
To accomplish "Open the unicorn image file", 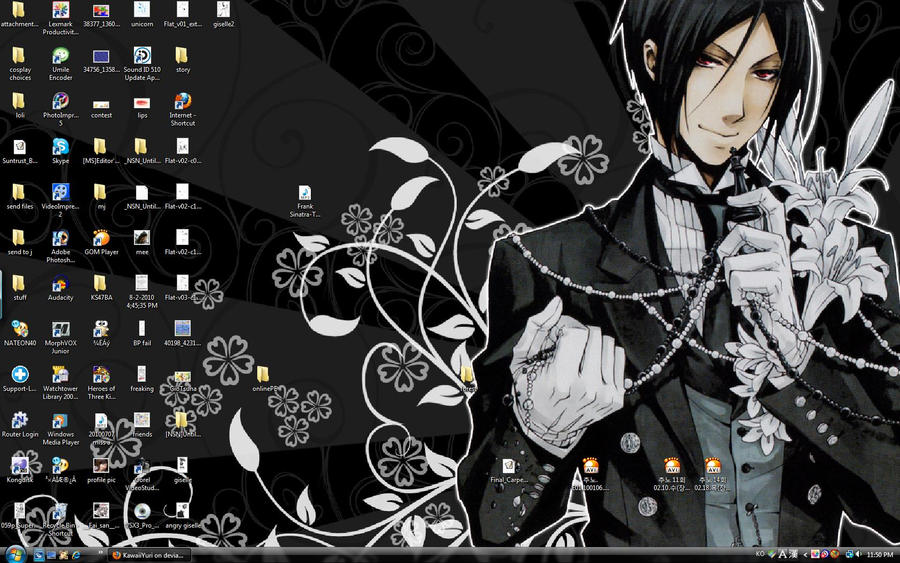I will coord(142,14).
